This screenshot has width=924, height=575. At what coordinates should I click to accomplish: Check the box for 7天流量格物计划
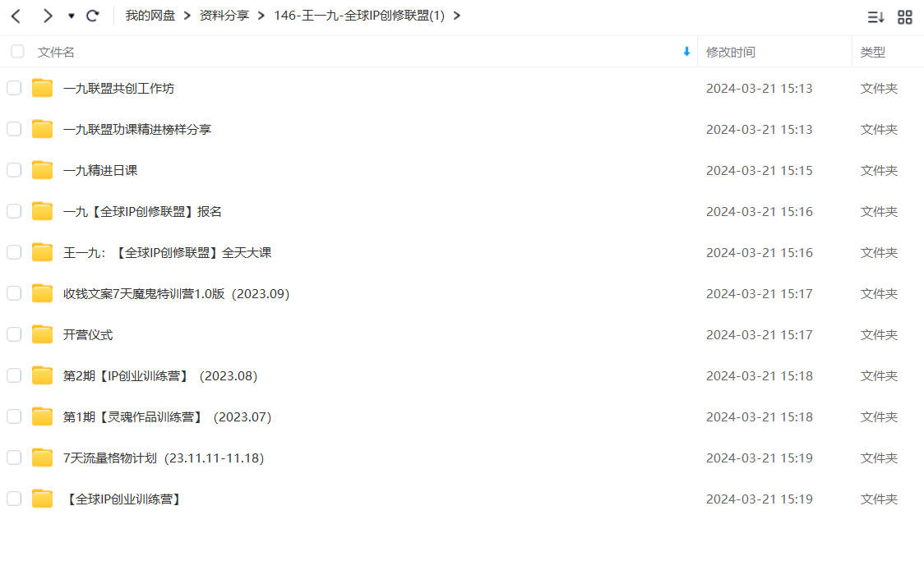[14, 458]
